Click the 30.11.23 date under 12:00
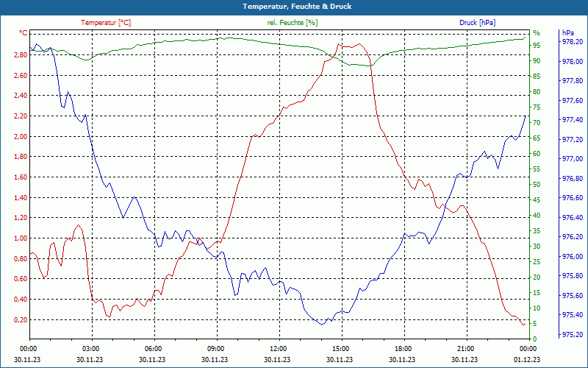The image size is (588, 368). (x=277, y=359)
